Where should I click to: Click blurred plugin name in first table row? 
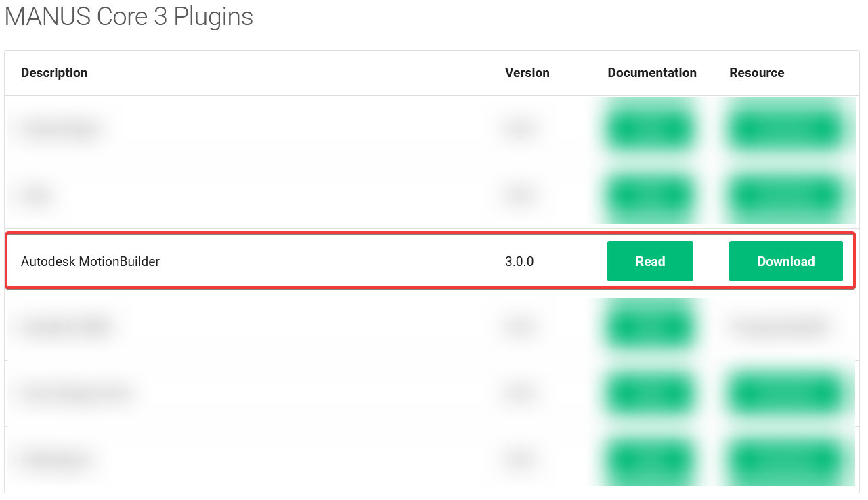pos(61,129)
